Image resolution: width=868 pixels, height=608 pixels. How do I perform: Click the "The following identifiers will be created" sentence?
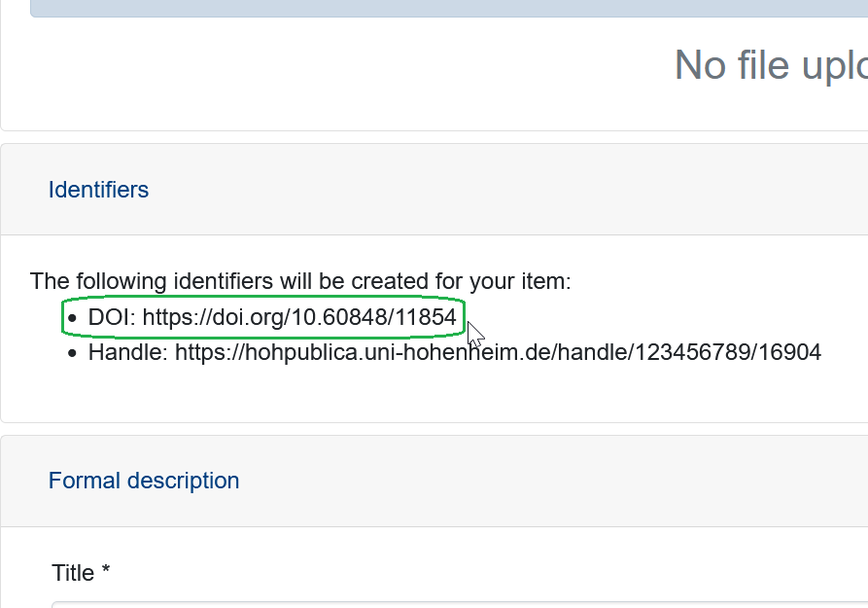tap(300, 282)
